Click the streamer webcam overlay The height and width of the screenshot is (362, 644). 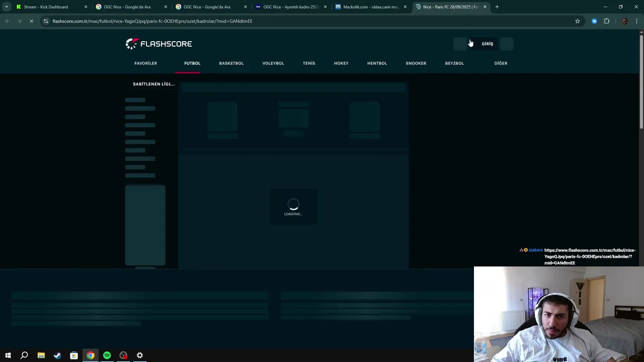pyautogui.click(x=558, y=314)
